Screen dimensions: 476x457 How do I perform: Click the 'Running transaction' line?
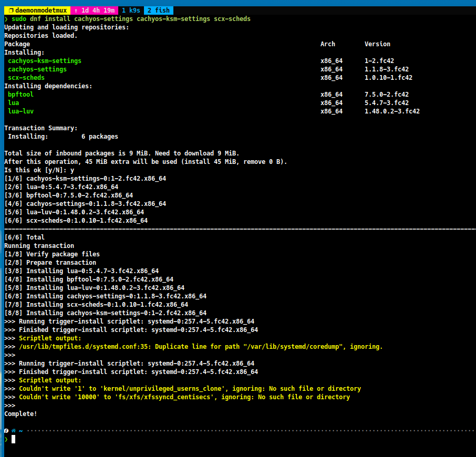[x=39, y=246]
